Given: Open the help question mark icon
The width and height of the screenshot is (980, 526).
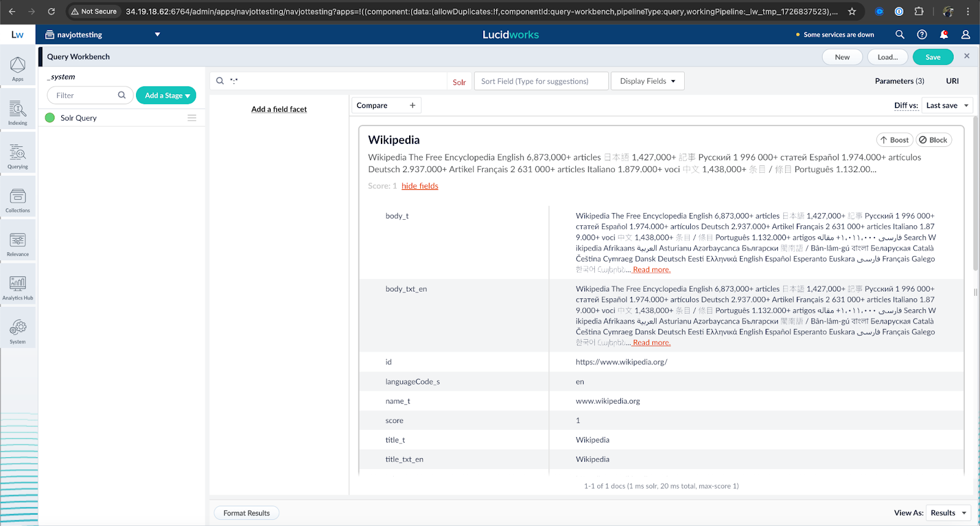Looking at the screenshot, I should (x=922, y=35).
